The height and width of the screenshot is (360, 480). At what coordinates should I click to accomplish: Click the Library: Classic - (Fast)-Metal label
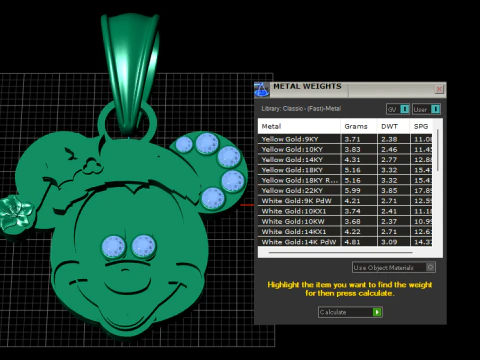click(x=301, y=109)
